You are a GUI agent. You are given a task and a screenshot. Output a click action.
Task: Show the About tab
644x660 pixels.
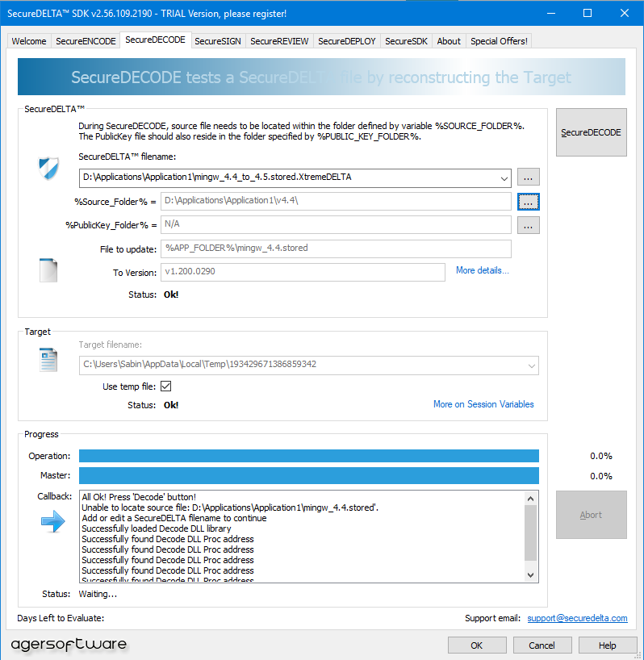click(x=449, y=41)
